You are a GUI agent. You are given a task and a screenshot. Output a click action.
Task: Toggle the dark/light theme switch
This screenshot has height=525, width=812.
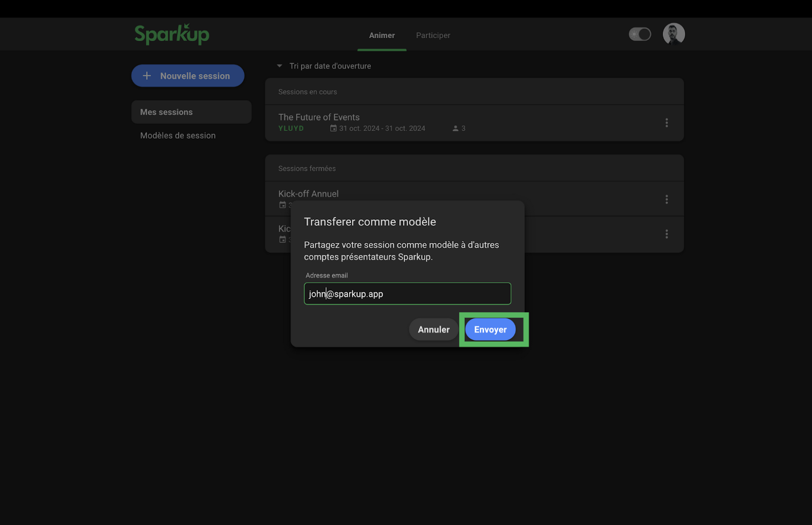coord(640,34)
